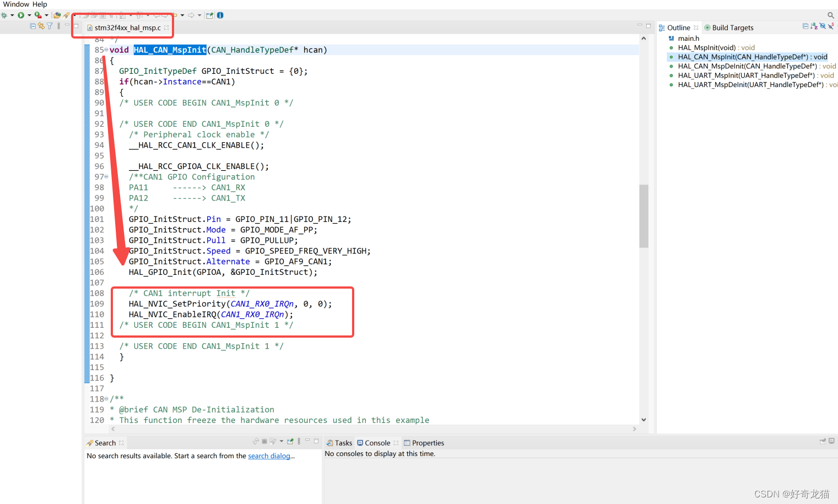Image resolution: width=838 pixels, height=504 pixels.
Task: Close the Console view tab
Action: (x=396, y=443)
